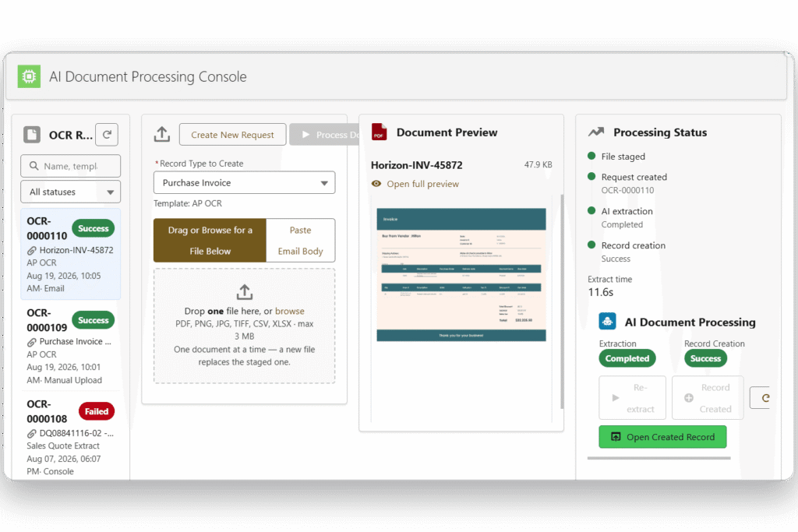798x532 pixels.
Task: Click the upload icon beside Create New Request
Action: pyautogui.click(x=162, y=134)
